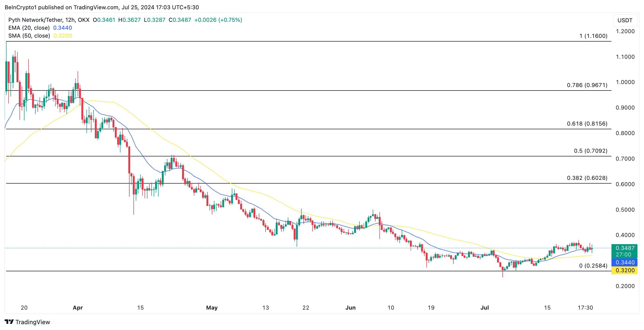Click the 17:30 time axis label
This screenshot has width=644, height=330.
(x=585, y=307)
